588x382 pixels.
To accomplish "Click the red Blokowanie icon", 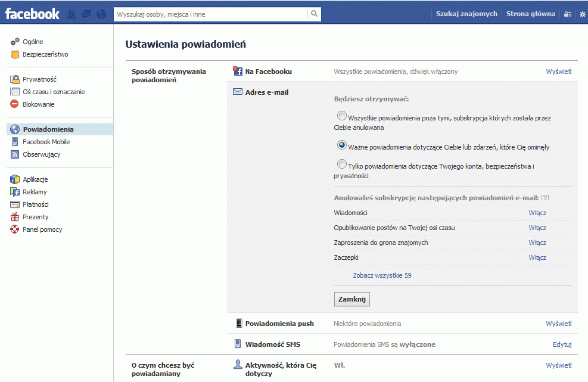I will click(x=15, y=104).
